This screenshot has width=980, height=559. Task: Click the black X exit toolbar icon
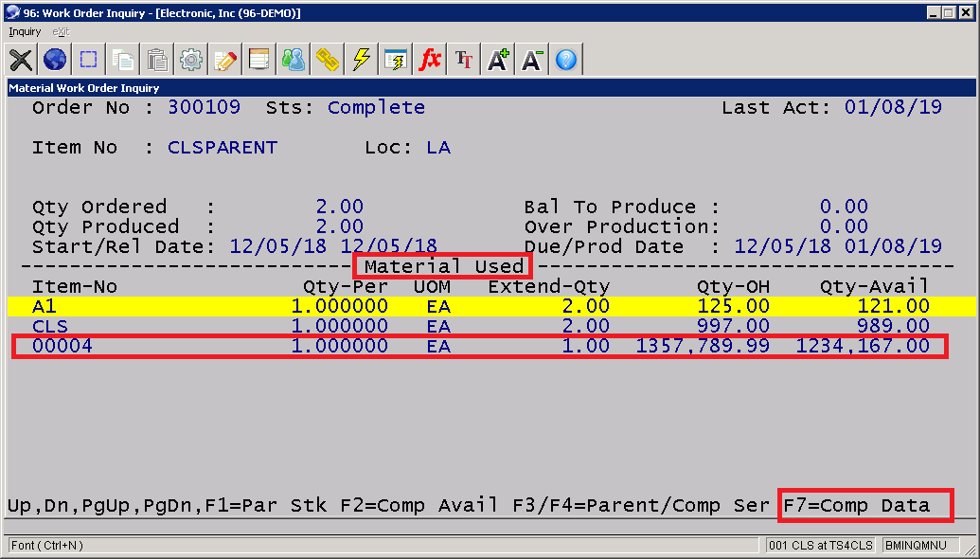(21, 60)
